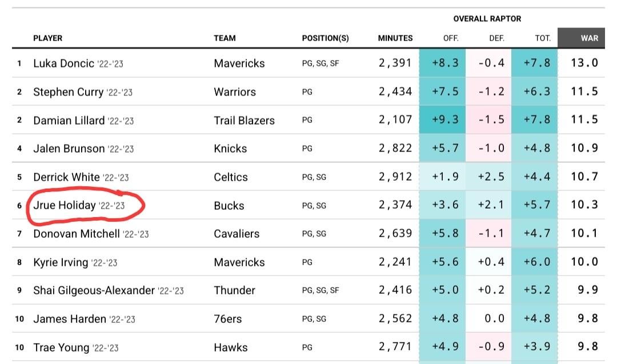Click Damian Lillard's +9.3 offensive rating
Screen dimensions: 617x364
coord(445,120)
